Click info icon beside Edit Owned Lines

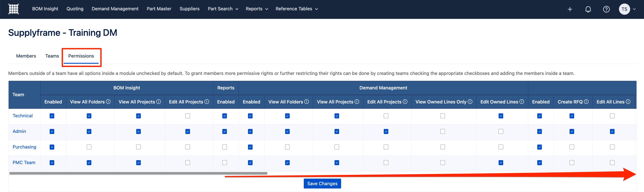[x=522, y=102]
